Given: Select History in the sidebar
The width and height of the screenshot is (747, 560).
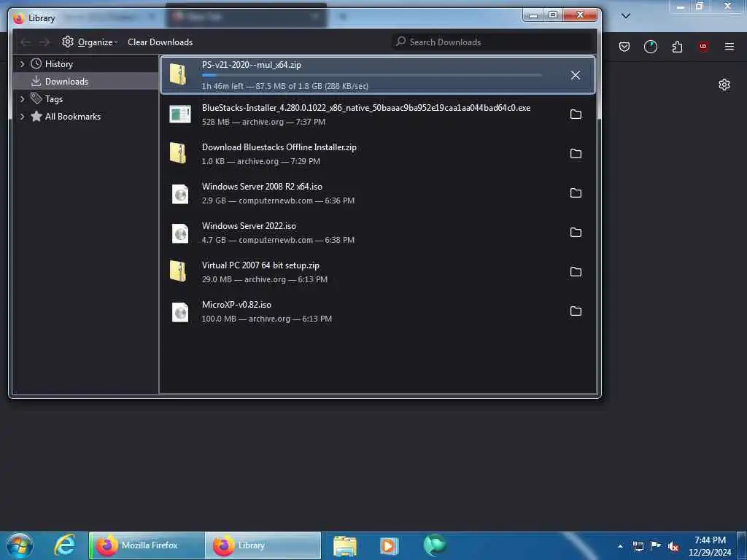Looking at the screenshot, I should [58, 64].
